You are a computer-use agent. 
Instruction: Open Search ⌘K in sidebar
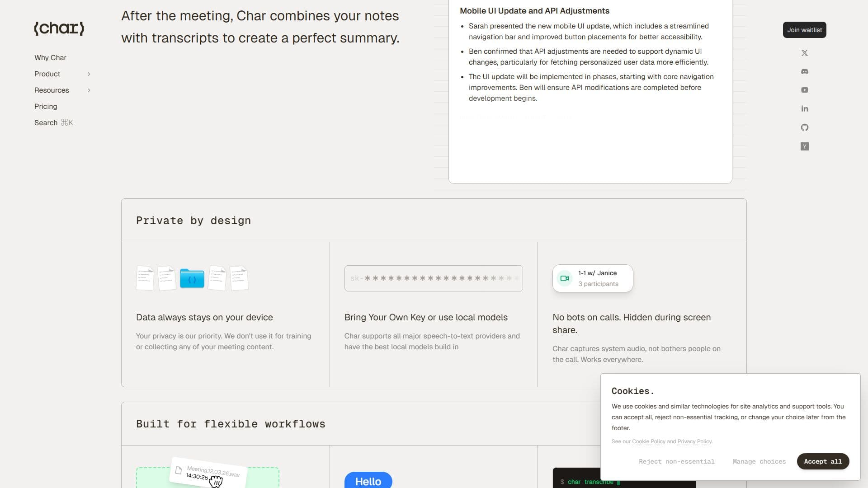[53, 123]
